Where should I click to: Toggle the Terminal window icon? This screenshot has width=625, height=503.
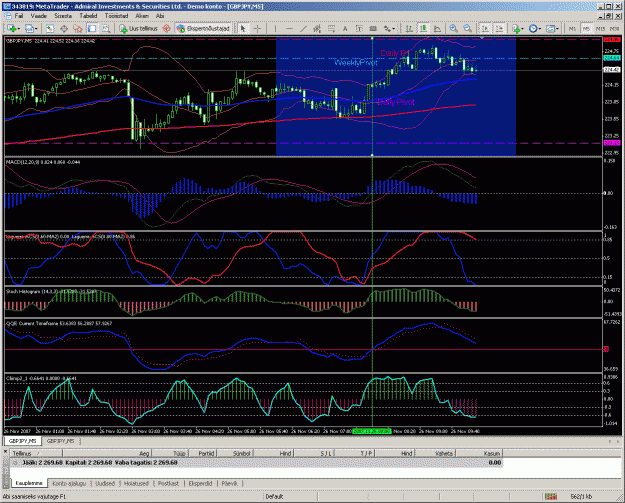[x=92, y=29]
